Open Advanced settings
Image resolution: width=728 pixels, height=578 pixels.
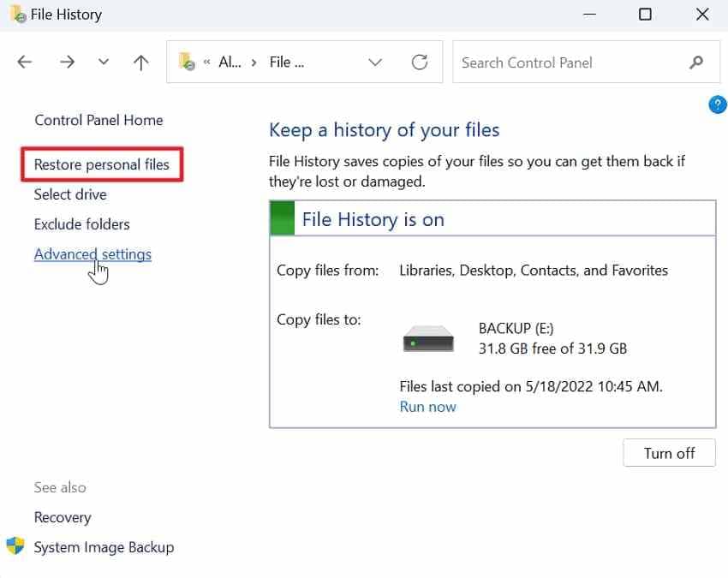[92, 254]
